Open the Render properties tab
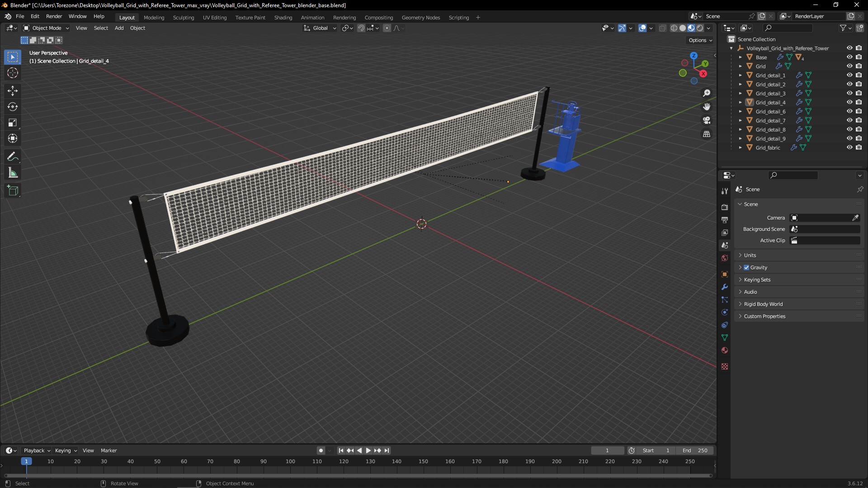868x488 pixels. (725, 207)
